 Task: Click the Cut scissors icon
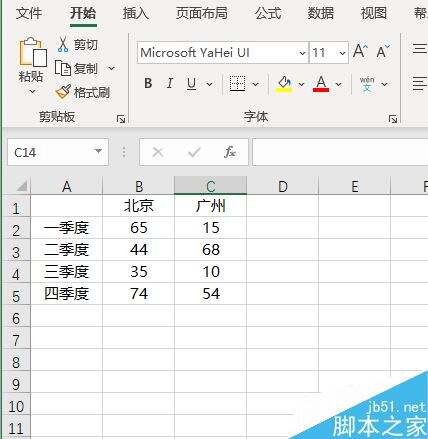[x=63, y=44]
